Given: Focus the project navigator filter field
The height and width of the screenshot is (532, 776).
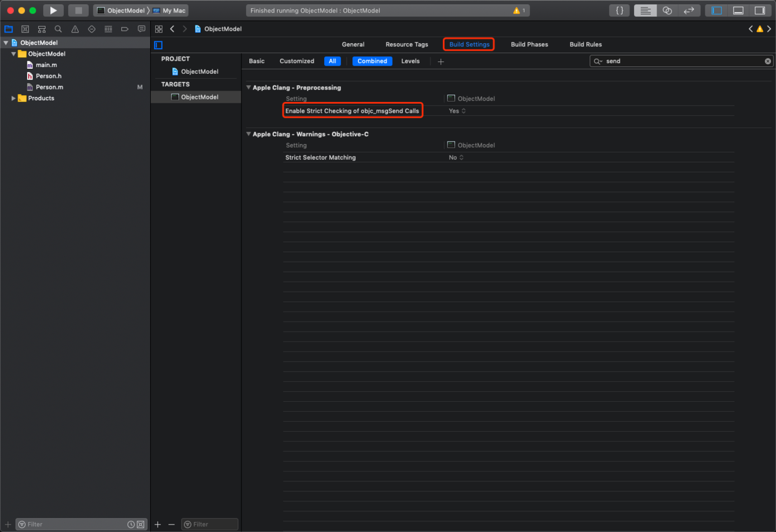Looking at the screenshot, I should coord(81,524).
